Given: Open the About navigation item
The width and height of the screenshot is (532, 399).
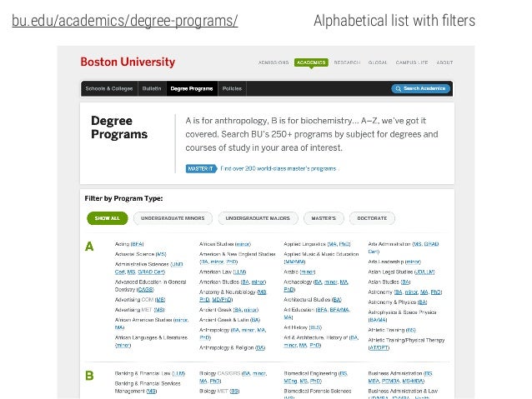Looking at the screenshot, I should 444,62.
